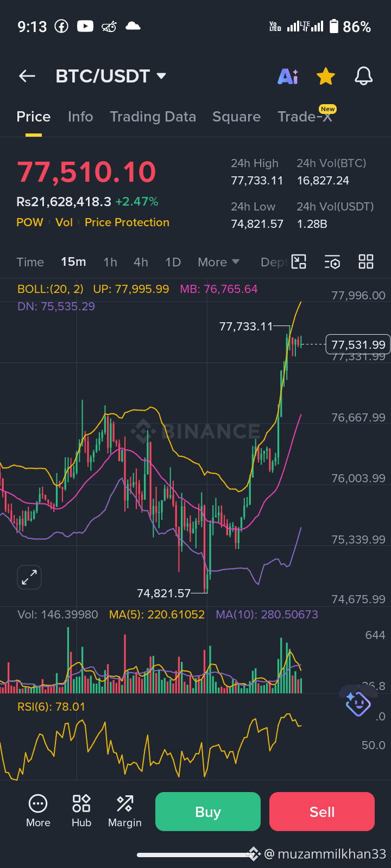Open the Hub shortcut
Image resolution: width=391 pixels, height=868 pixels.
81,811
